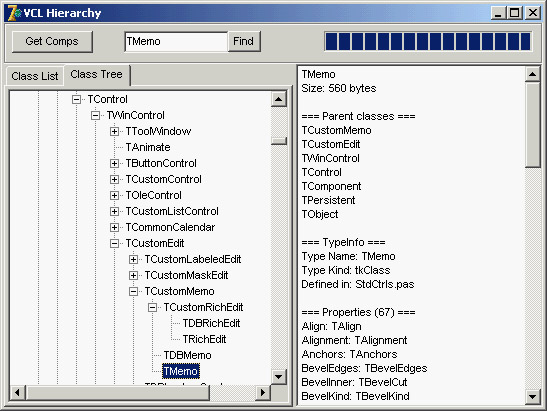Viewport: 547px width, 411px height.
Task: Expand the TCustomMaskEdit node
Action: coord(133,276)
